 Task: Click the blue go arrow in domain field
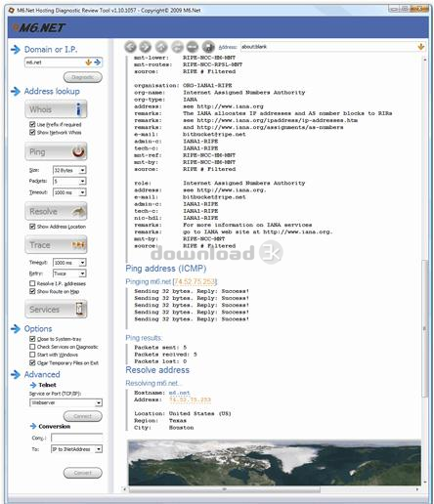[x=98, y=63]
